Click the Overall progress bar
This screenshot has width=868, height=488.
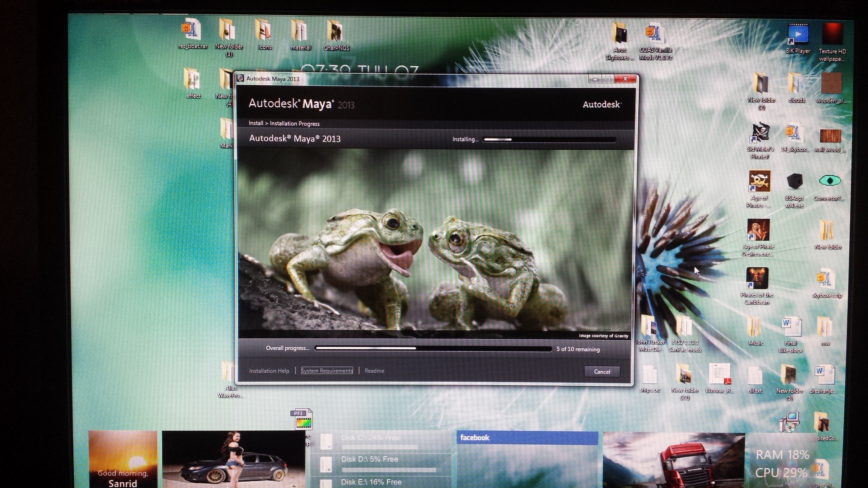[x=433, y=349]
